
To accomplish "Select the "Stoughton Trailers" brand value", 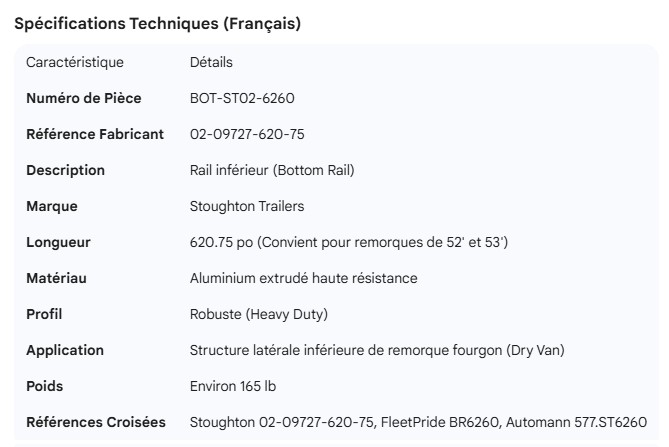I will 246,206.
